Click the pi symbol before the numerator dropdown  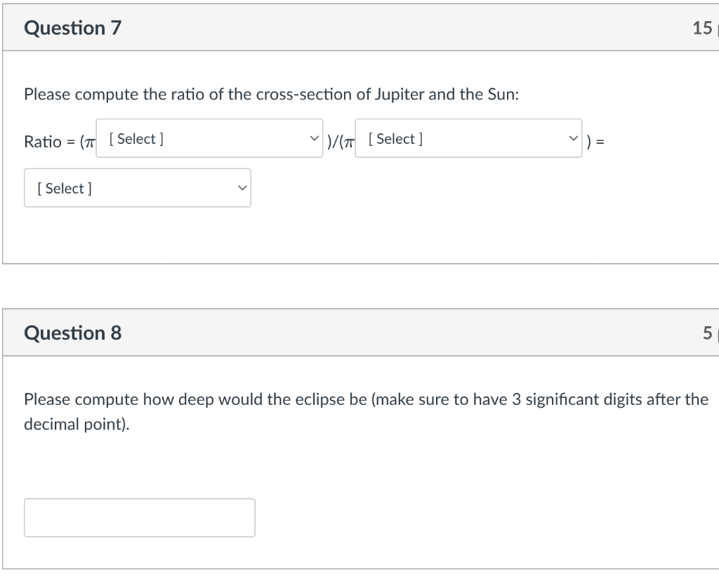pos(88,142)
